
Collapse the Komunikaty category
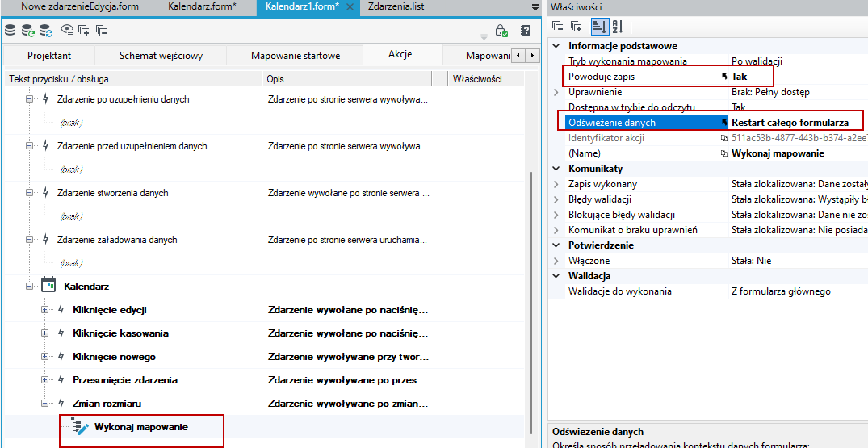tap(556, 169)
